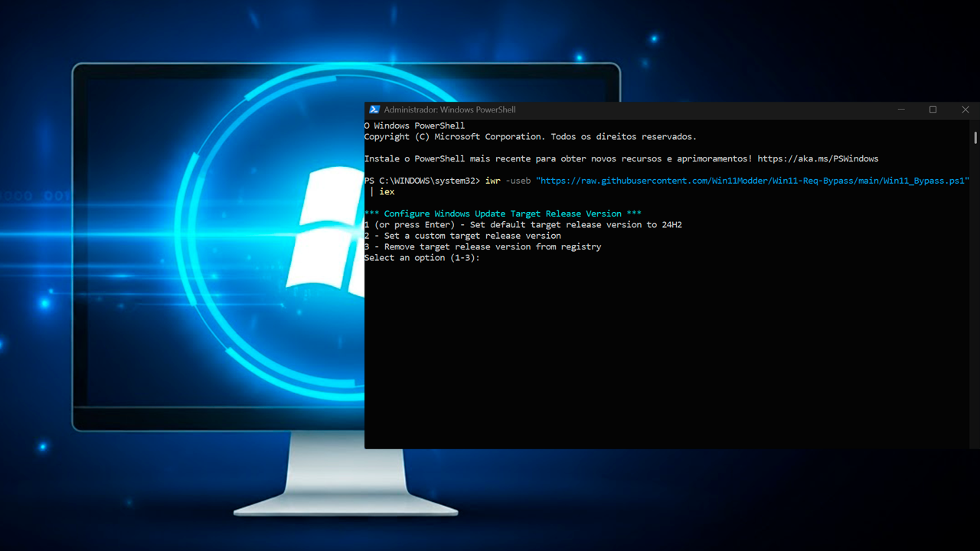Click the PowerShell logo in the title bar

374,109
